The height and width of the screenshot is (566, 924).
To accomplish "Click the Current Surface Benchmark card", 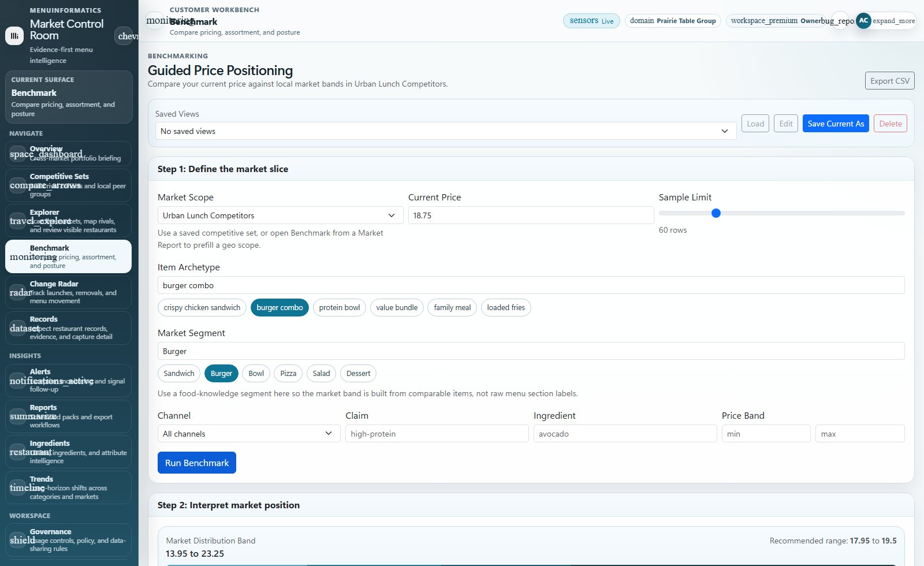I will pyautogui.click(x=69, y=97).
